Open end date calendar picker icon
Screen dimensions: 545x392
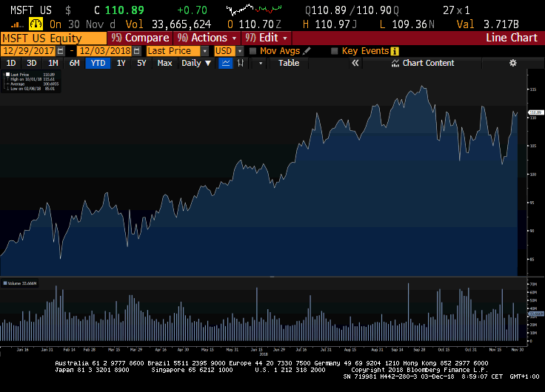pos(137,51)
